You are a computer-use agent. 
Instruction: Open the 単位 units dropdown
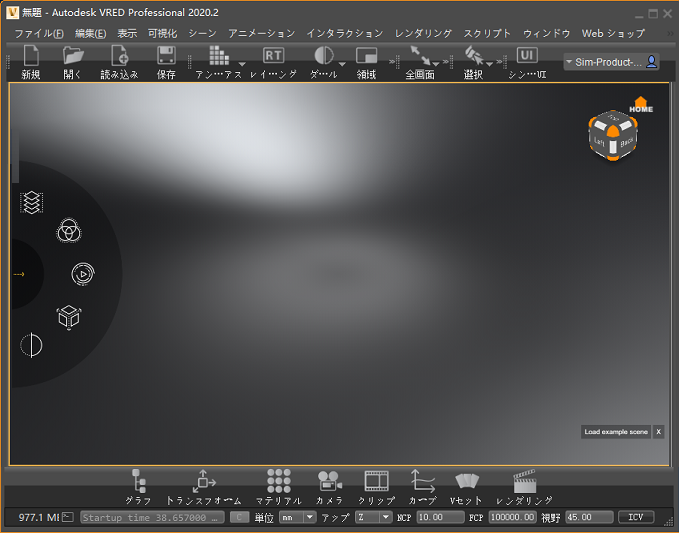297,517
